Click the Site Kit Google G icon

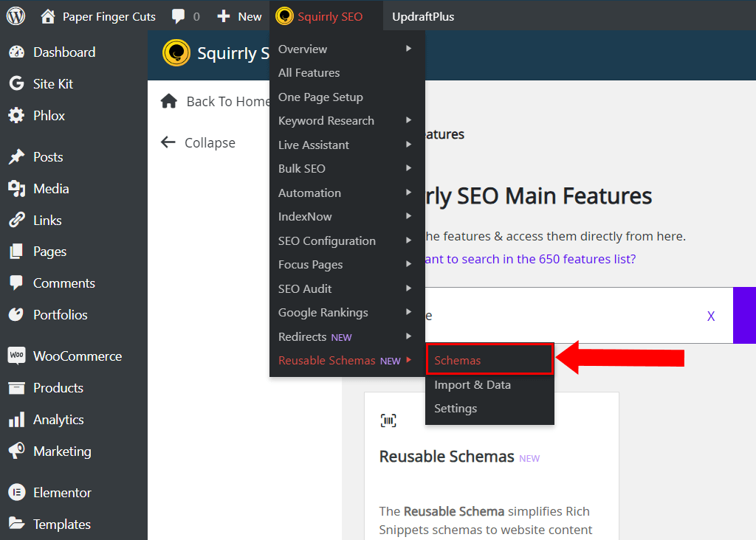(16, 83)
